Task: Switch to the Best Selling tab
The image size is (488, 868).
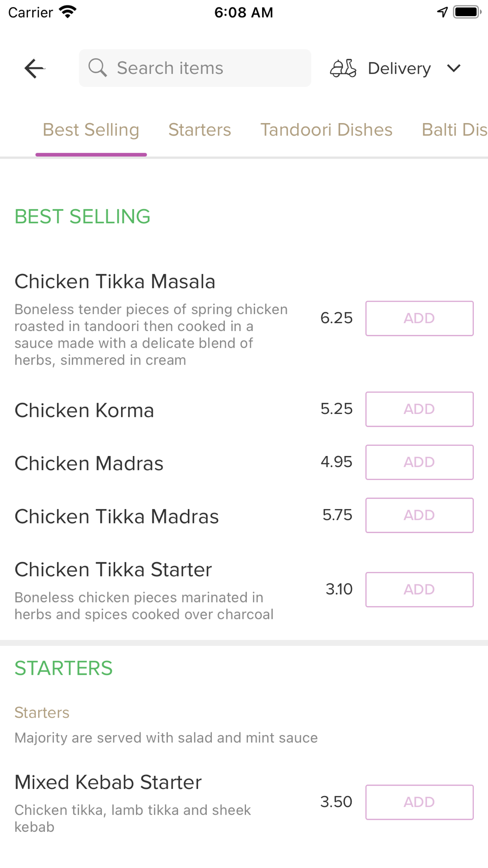Action: [x=91, y=130]
